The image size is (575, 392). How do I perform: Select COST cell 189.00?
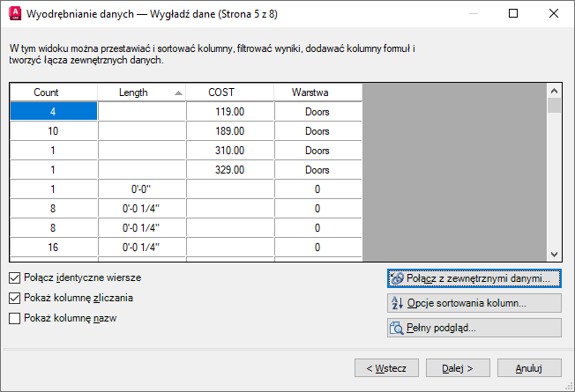[x=230, y=130]
